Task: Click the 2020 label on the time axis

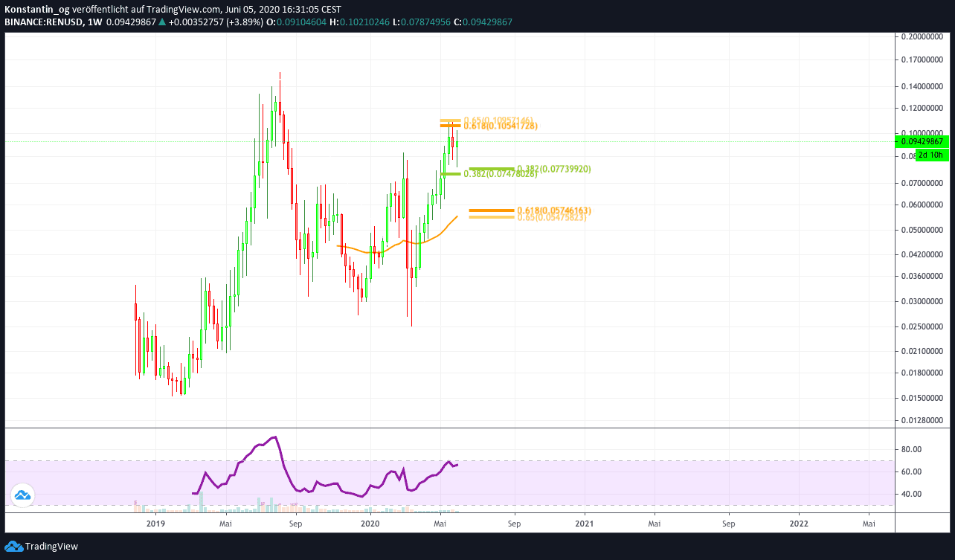Action: tap(370, 524)
